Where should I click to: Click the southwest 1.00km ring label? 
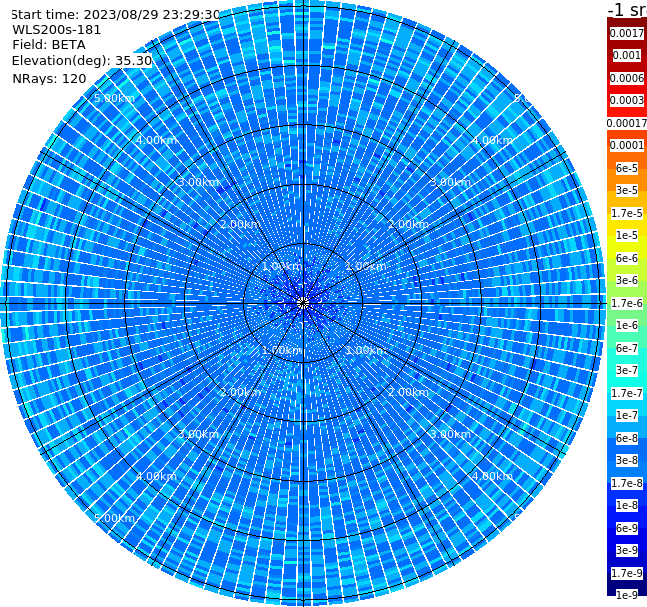point(282,350)
